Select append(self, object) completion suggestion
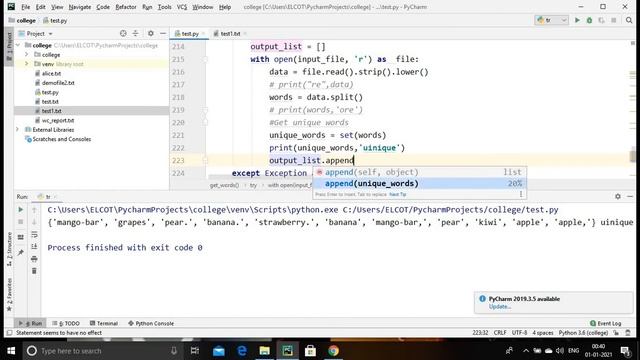 (420, 172)
